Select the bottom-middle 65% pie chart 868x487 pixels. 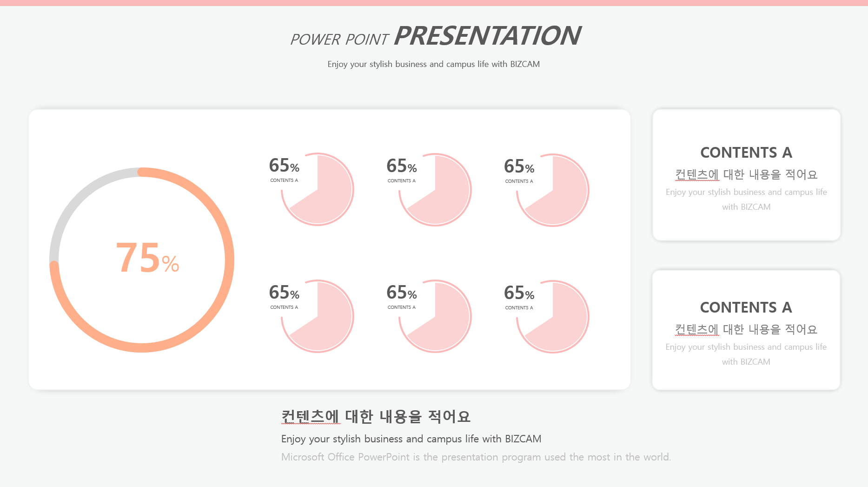point(435,316)
